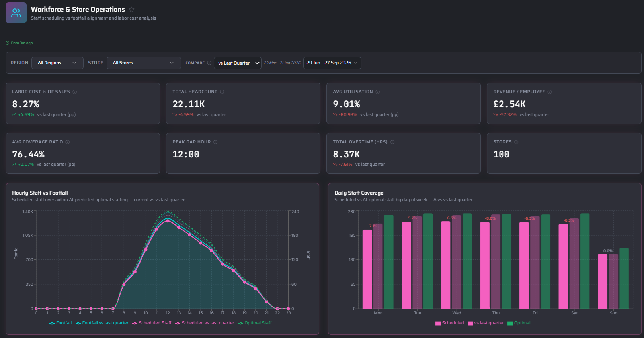Show info for Stores metric
Image resolution: width=644 pixels, height=338 pixels.
pos(516,142)
